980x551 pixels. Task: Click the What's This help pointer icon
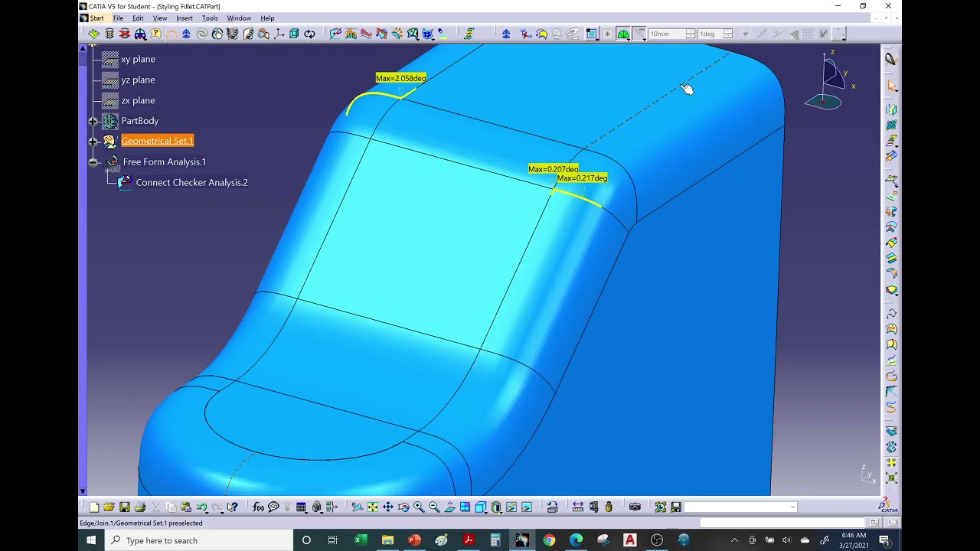(x=232, y=507)
